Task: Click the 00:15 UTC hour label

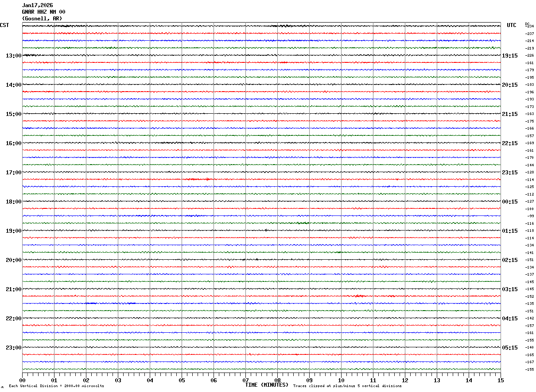Action: [509, 202]
